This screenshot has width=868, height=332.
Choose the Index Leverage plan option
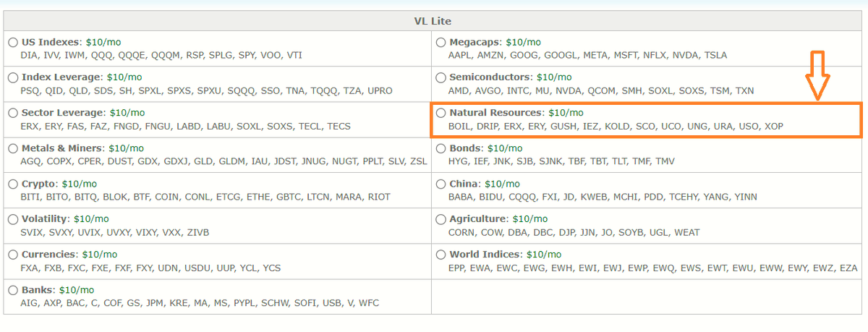(x=13, y=77)
